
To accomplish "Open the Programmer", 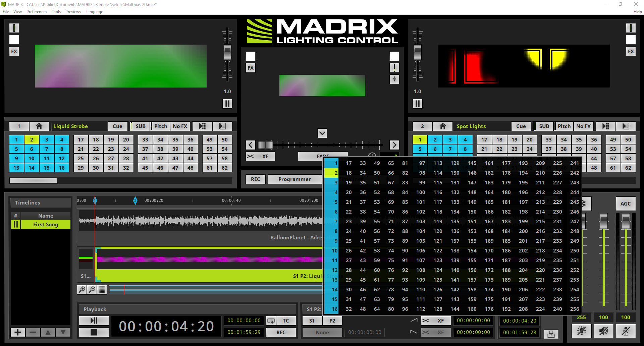I will coord(294,179).
